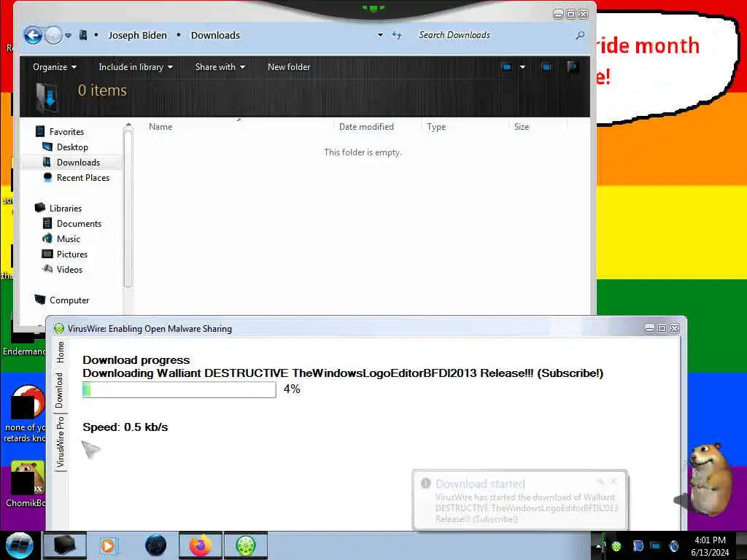
Task: Open the Organize menu
Action: 54,67
